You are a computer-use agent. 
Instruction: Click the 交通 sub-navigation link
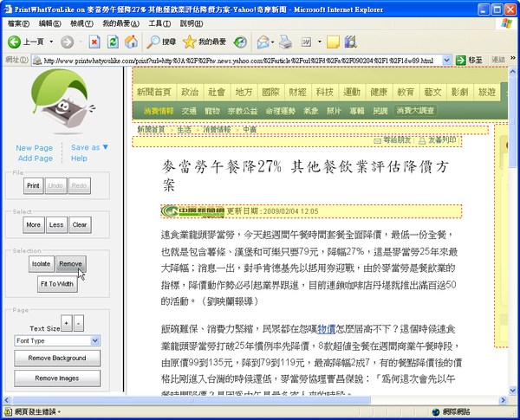point(189,111)
